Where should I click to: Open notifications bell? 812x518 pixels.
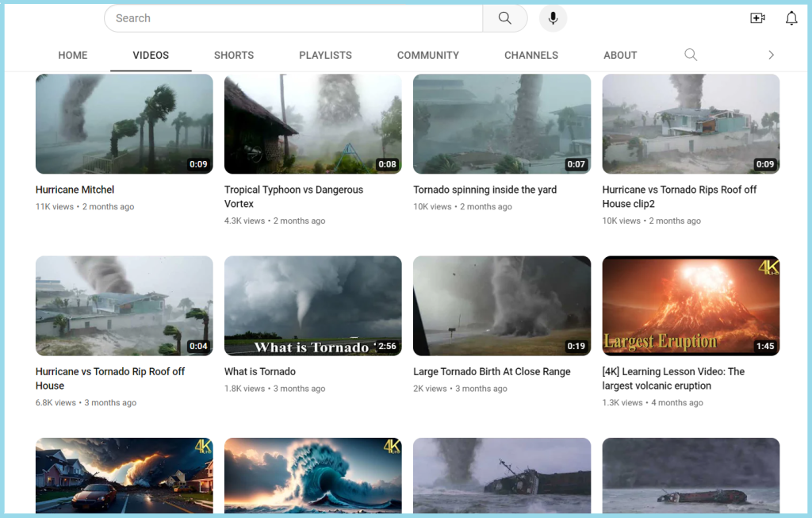[791, 18]
